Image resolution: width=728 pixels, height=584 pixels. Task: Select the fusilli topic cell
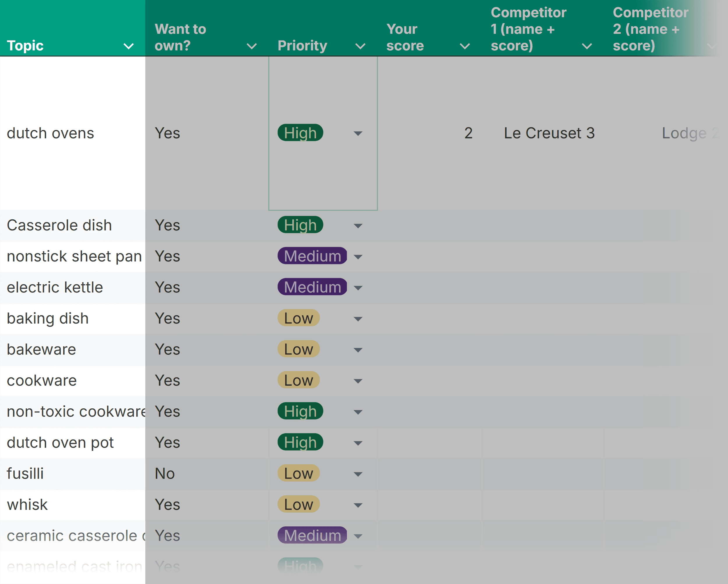coord(73,474)
